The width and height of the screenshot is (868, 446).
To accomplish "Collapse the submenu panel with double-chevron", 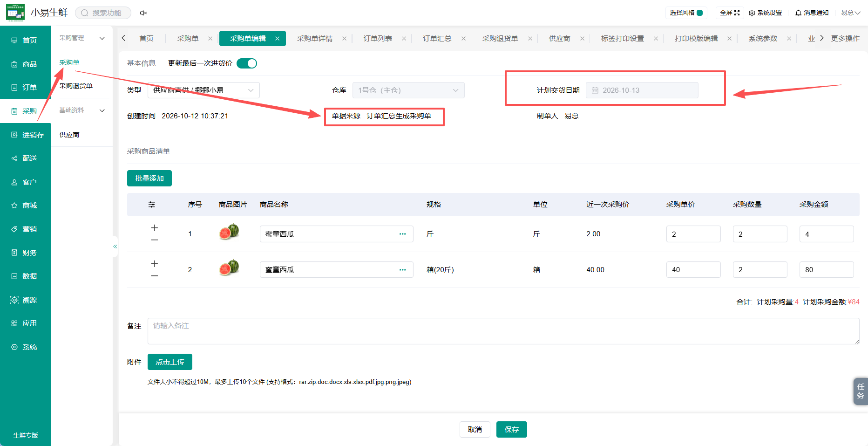I will (115, 247).
